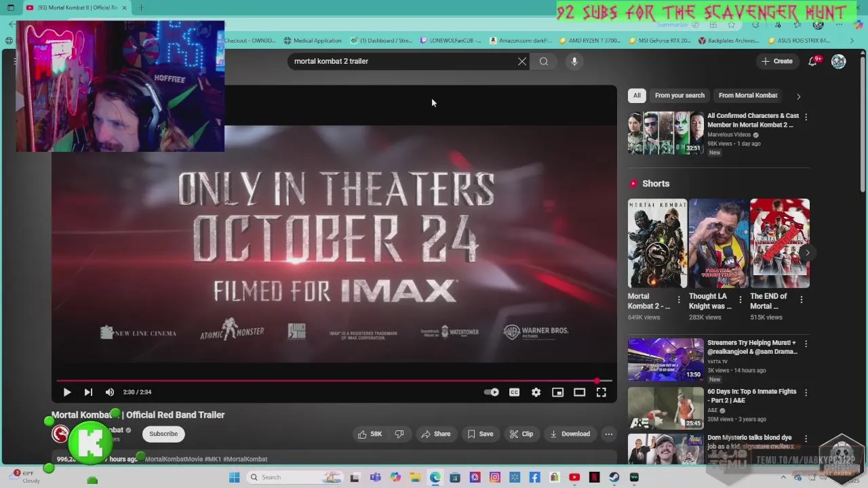Screen dimensions: 868x488
Task: Open Netflix from the taskbar
Action: [x=594, y=477]
